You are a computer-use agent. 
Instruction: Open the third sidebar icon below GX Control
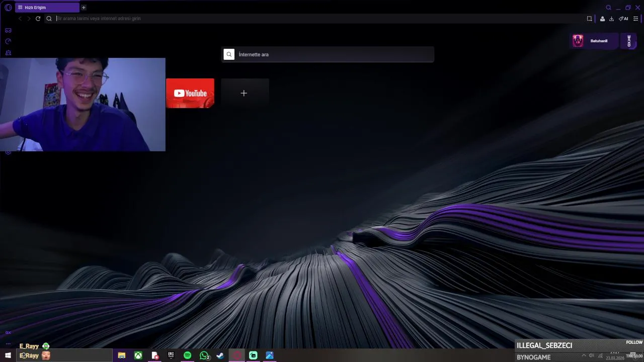tap(8, 53)
